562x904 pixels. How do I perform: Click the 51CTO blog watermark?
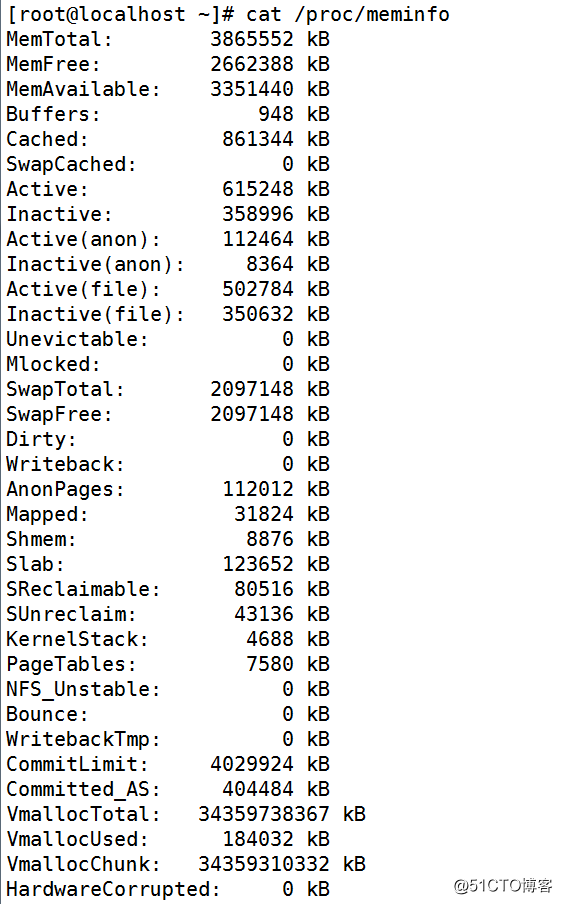tap(503, 886)
